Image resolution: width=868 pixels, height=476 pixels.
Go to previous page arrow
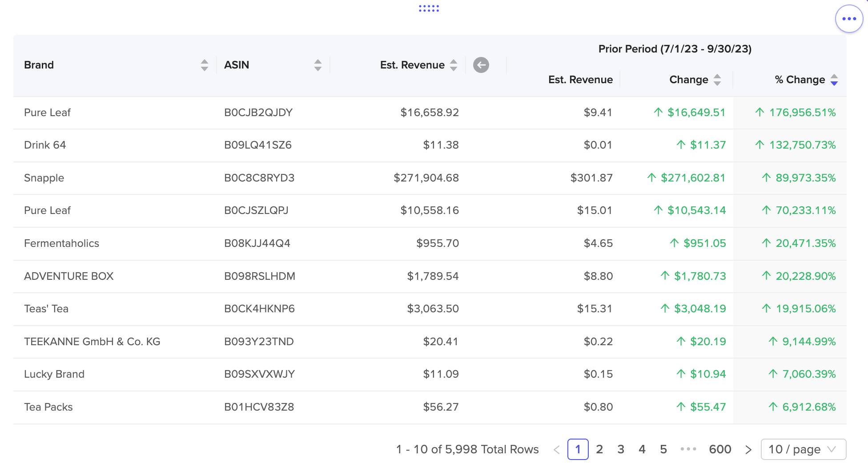pos(556,450)
